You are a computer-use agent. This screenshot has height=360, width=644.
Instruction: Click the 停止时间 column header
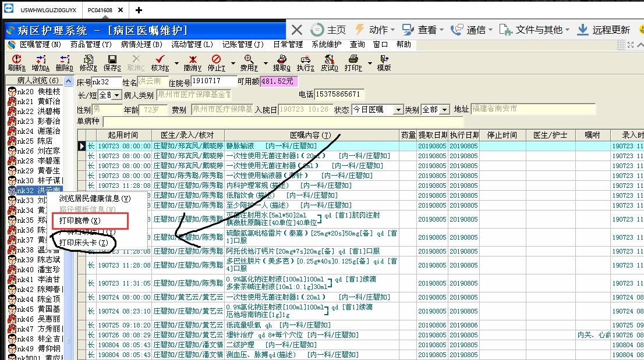[x=502, y=135]
